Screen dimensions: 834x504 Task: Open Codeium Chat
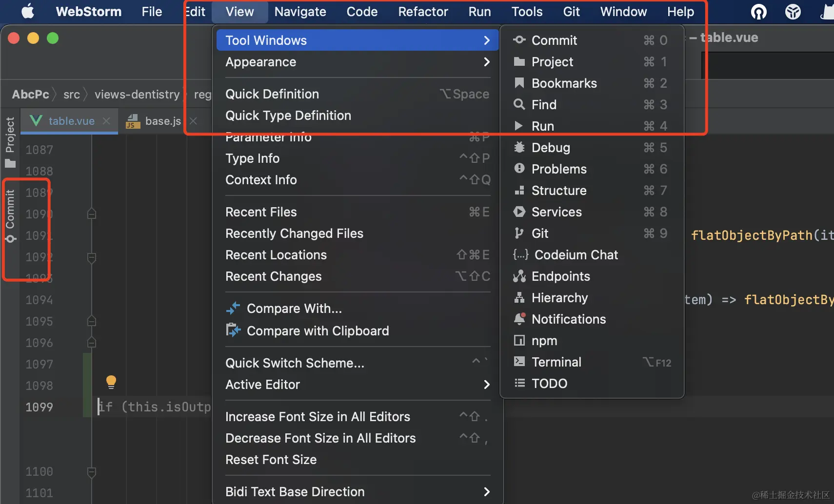click(x=576, y=254)
